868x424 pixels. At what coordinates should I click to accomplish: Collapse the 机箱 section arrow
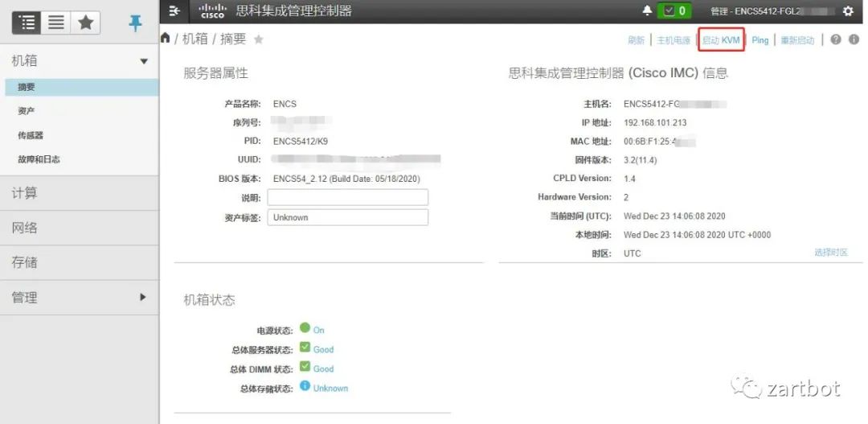click(144, 61)
